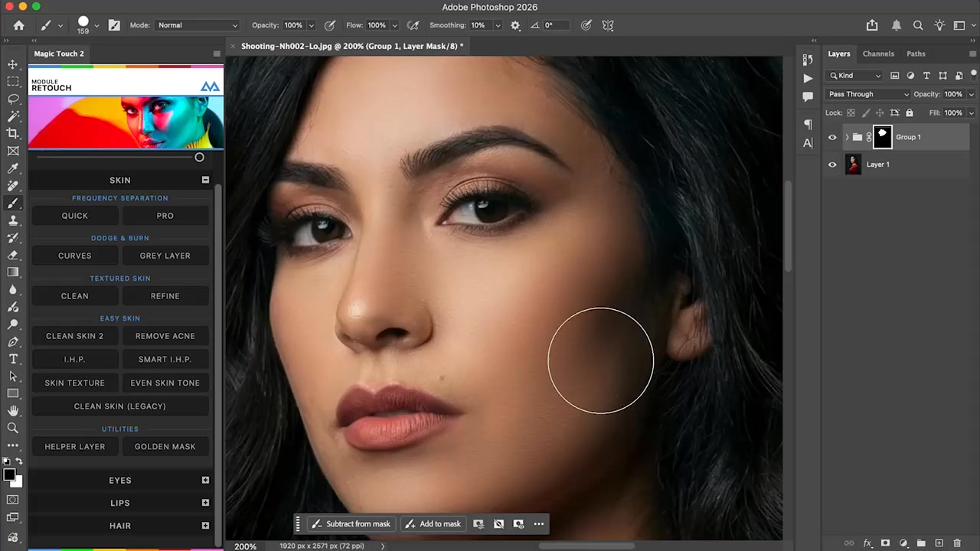Create a new layer in Layers panel
Image resolution: width=980 pixels, height=551 pixels.
pyautogui.click(x=939, y=543)
